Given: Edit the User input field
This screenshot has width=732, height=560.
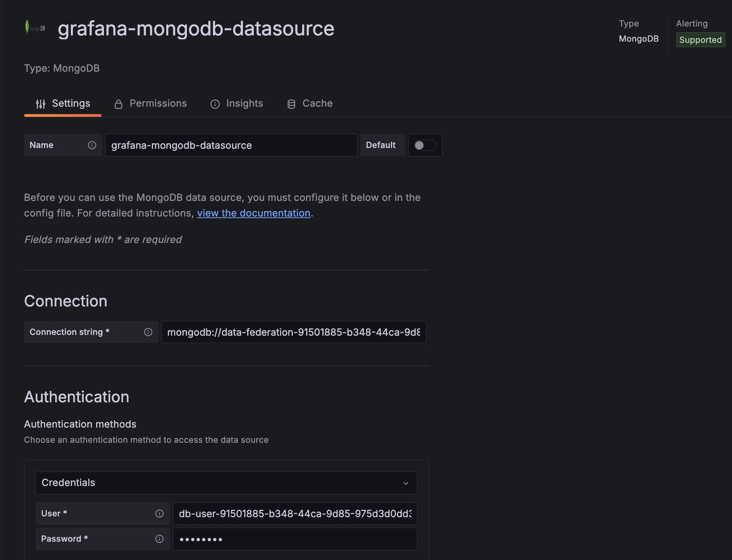Looking at the screenshot, I should pos(295,514).
